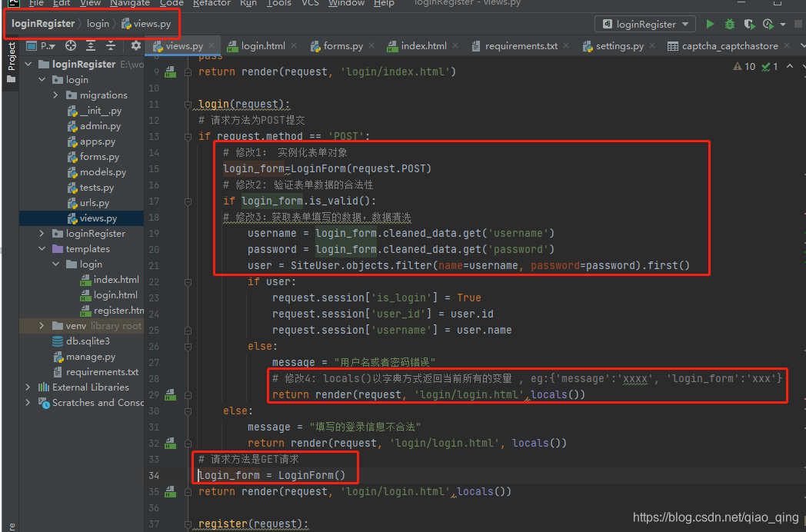Image resolution: width=806 pixels, height=532 pixels.
Task: Click the HTML gutter icon on line 29
Action: click(170, 394)
